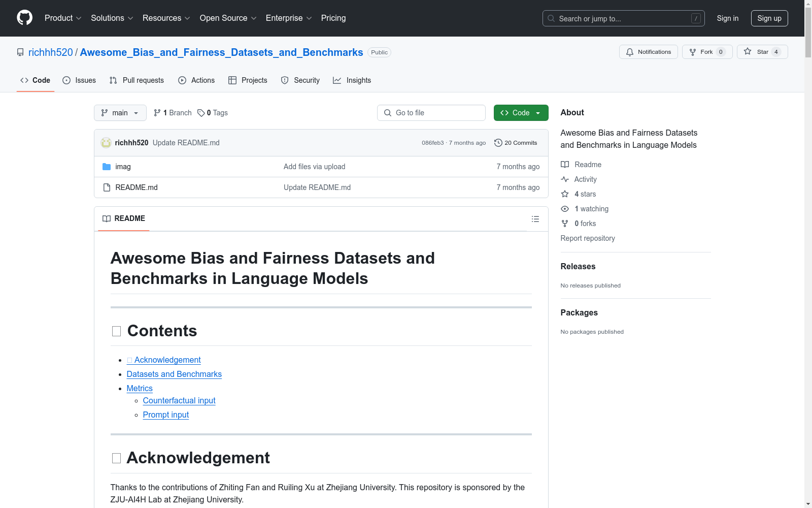Open the README outline list icon
The width and height of the screenshot is (812, 508).
(535, 219)
